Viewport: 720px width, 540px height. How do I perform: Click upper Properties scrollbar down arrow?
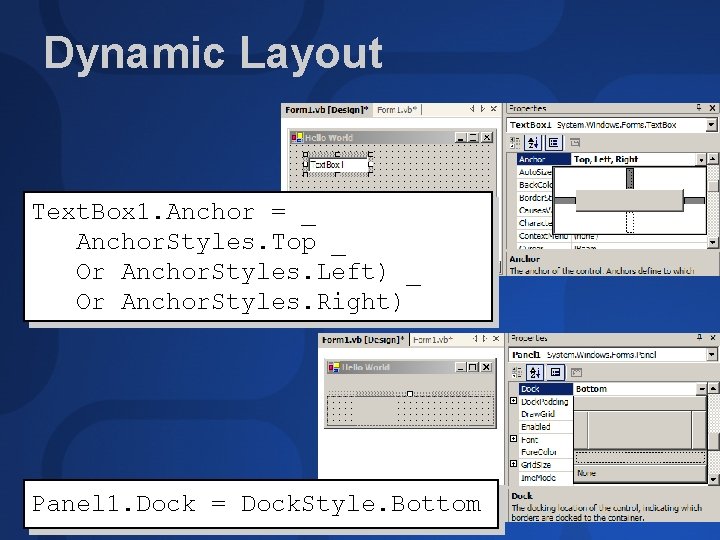pyautogui.click(x=712, y=242)
